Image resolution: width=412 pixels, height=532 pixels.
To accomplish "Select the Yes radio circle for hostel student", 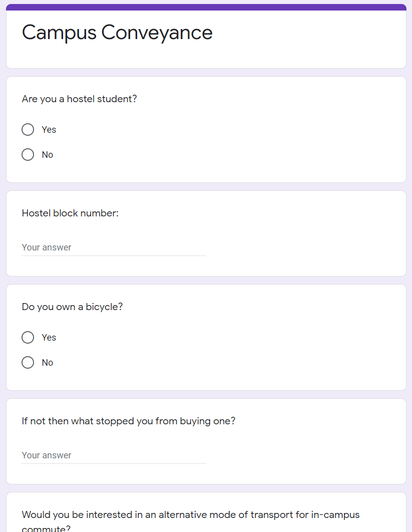I will (28, 130).
